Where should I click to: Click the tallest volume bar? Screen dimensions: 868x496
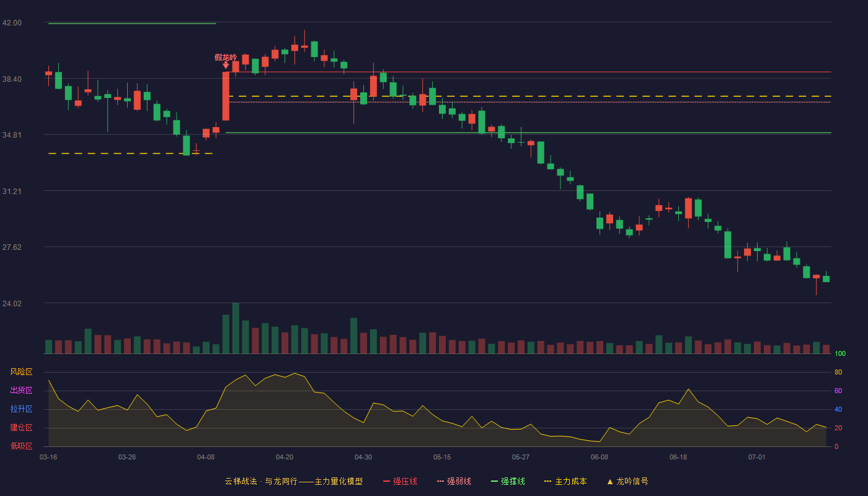tap(236, 328)
